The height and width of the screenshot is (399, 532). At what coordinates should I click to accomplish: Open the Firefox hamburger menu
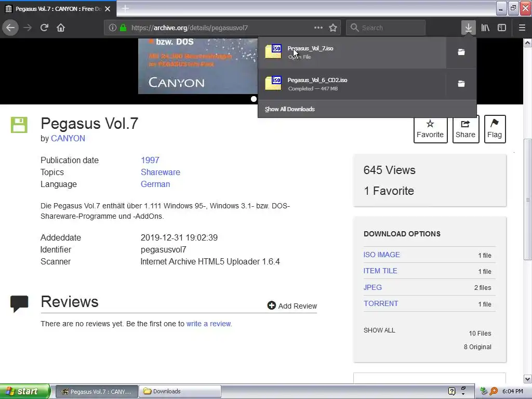tap(522, 28)
